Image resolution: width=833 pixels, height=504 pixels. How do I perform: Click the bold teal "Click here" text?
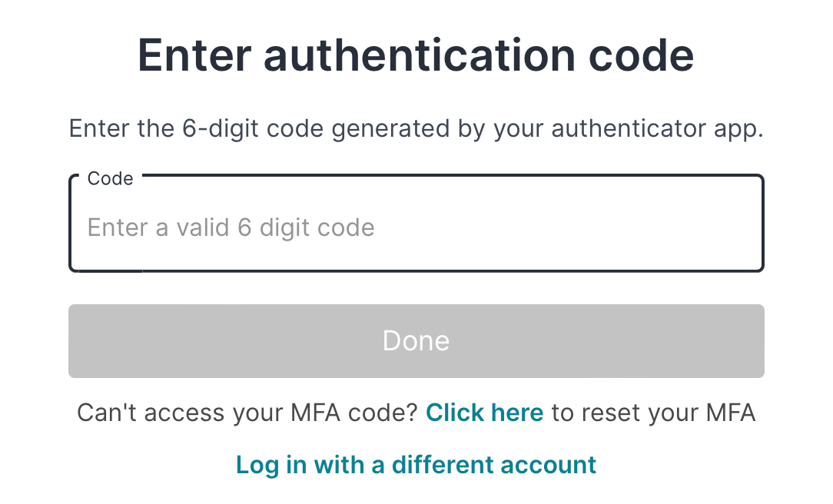[x=484, y=413]
